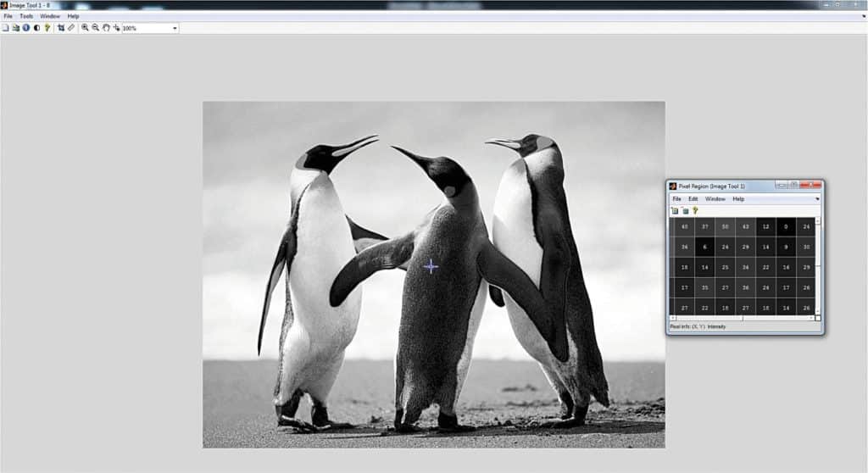Select the Pan hand tool

coord(106,28)
